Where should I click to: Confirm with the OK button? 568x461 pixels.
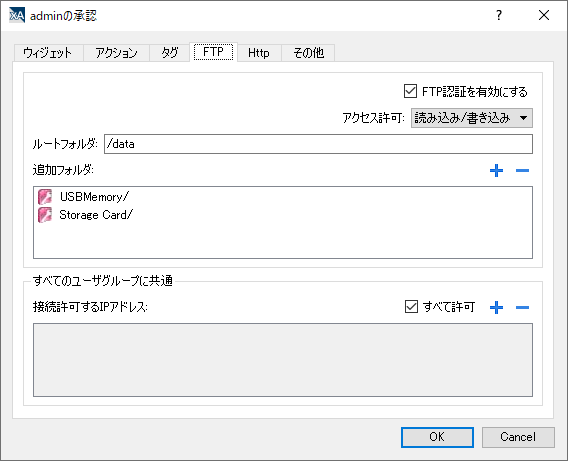click(437, 437)
